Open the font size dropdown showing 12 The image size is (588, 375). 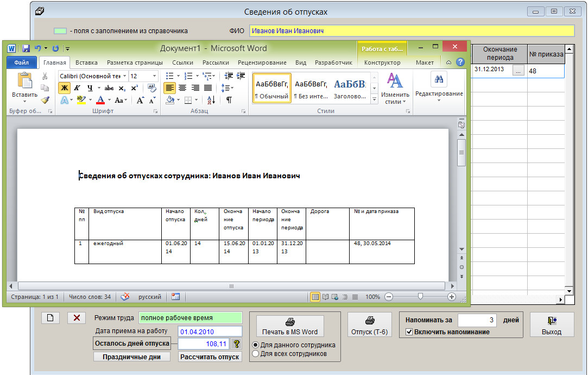pos(155,76)
